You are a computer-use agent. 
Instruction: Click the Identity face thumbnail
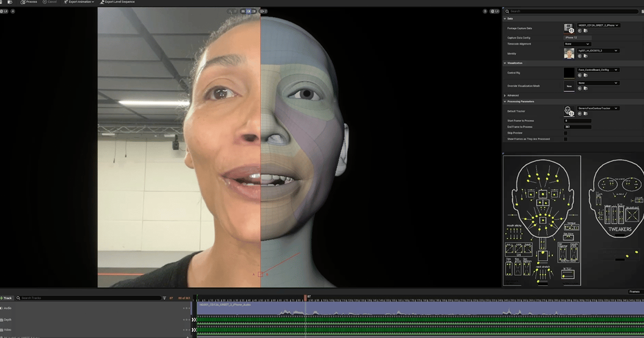pyautogui.click(x=569, y=53)
